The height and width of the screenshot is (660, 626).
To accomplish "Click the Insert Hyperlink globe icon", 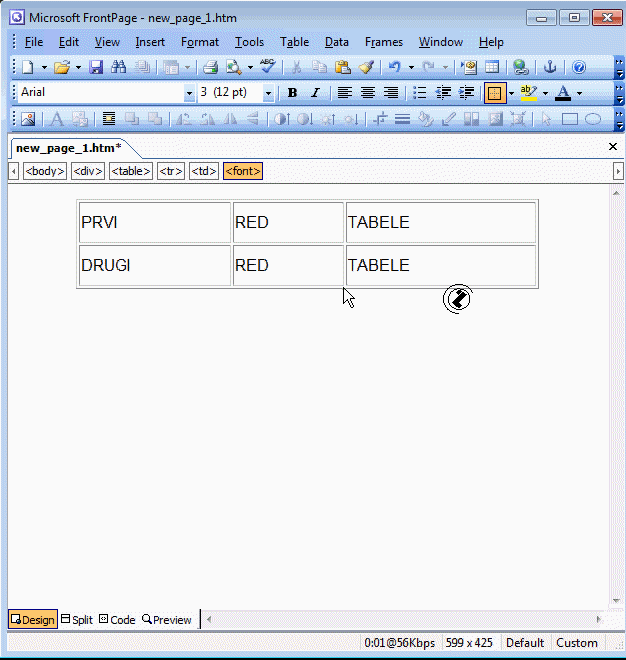I will [520, 67].
